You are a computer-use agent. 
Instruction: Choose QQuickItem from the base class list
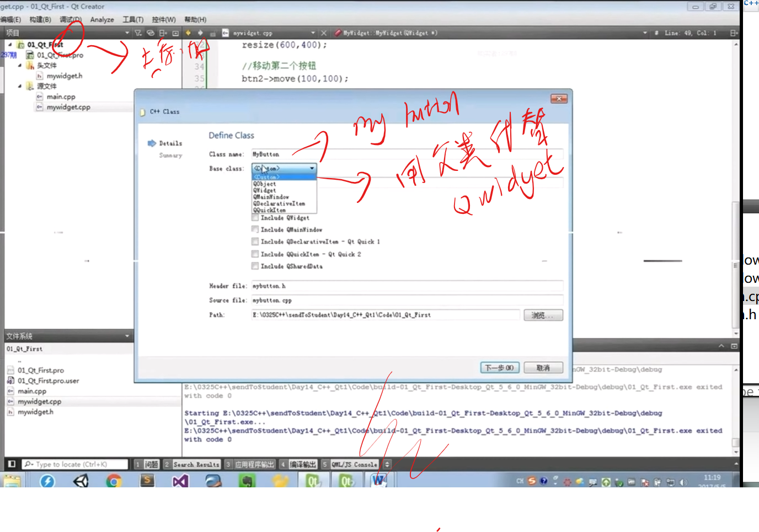[284, 210]
